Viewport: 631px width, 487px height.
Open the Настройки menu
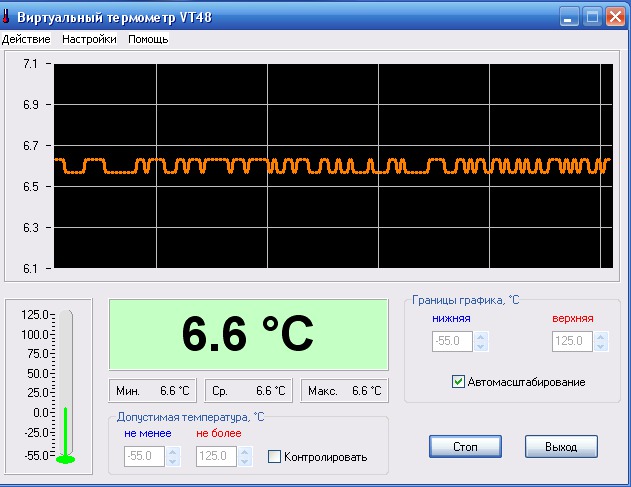pyautogui.click(x=89, y=39)
